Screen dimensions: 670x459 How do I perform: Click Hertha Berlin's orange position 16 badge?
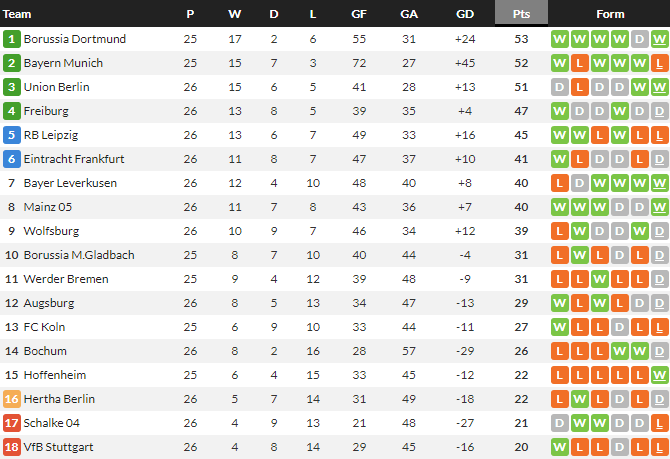pos(12,399)
